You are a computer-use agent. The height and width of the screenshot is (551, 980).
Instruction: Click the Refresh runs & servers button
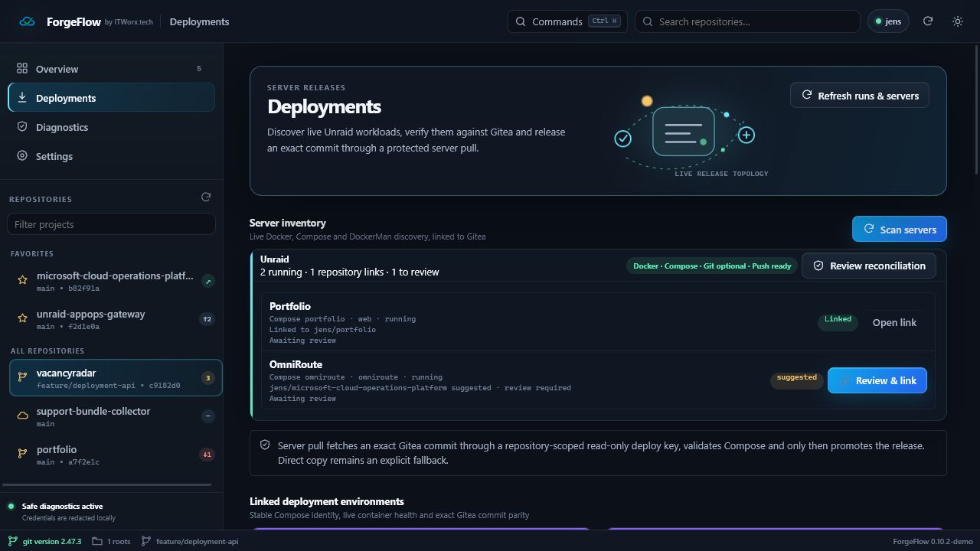click(x=860, y=96)
